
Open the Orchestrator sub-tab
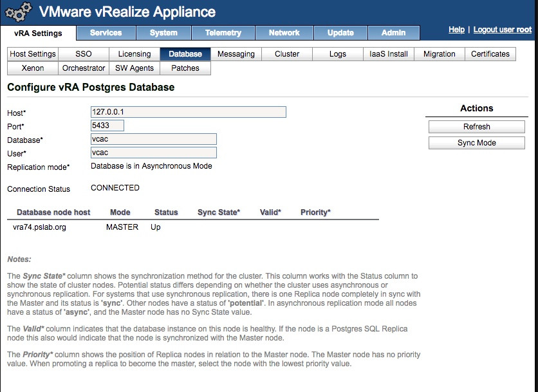coord(84,68)
